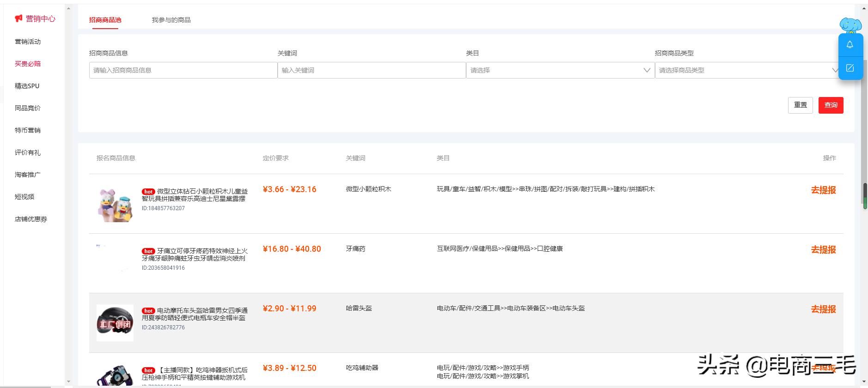Open the notification bell icon
This screenshot has height=388, width=868.
[x=850, y=45]
